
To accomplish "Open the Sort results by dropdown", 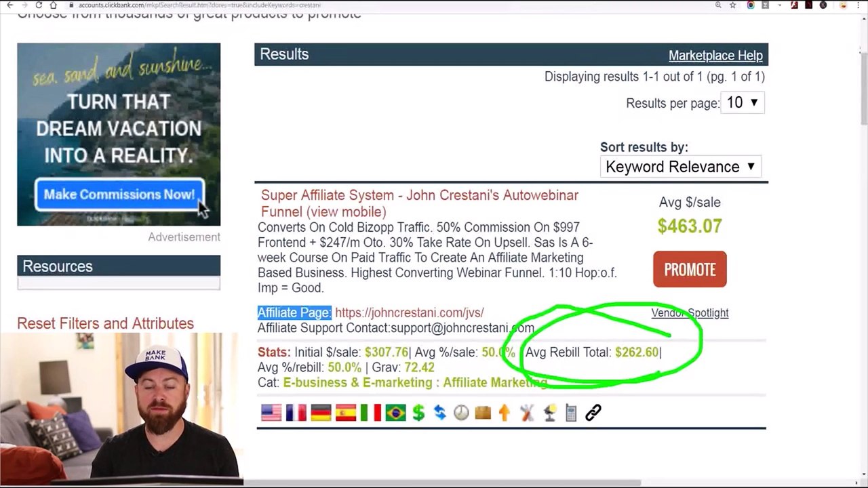I will coord(680,167).
